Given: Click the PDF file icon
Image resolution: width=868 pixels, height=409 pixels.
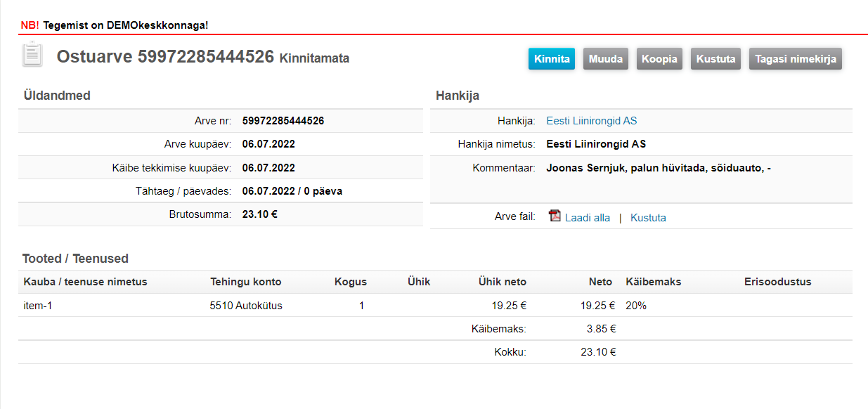Looking at the screenshot, I should pyautogui.click(x=555, y=216).
